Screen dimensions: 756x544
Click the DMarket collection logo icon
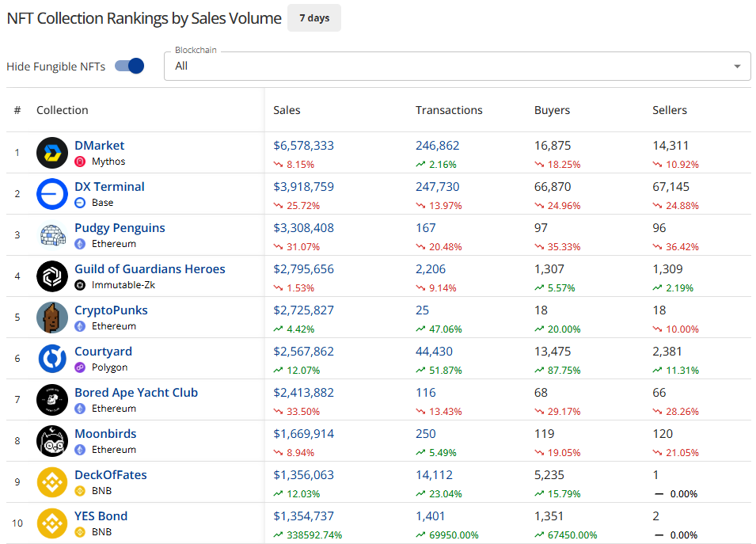(52, 153)
